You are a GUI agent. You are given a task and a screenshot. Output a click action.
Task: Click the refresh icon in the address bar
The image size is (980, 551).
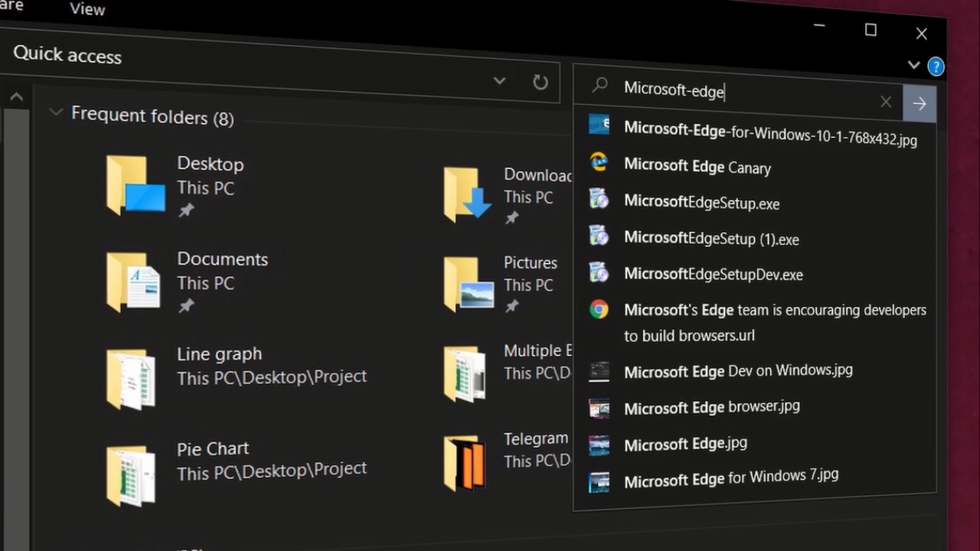pos(541,82)
